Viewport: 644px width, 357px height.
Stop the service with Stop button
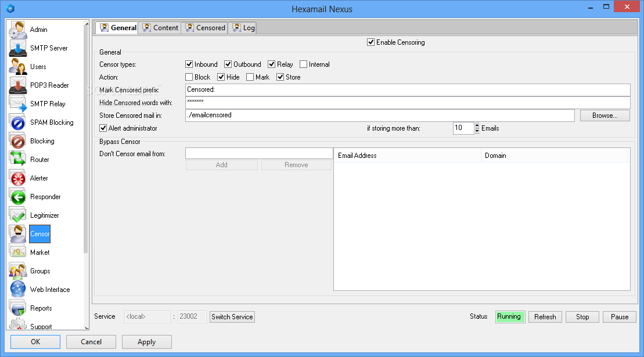[x=582, y=317]
